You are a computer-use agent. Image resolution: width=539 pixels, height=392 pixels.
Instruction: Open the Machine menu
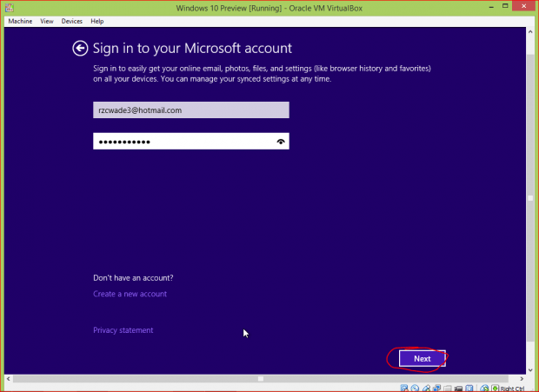(x=20, y=21)
